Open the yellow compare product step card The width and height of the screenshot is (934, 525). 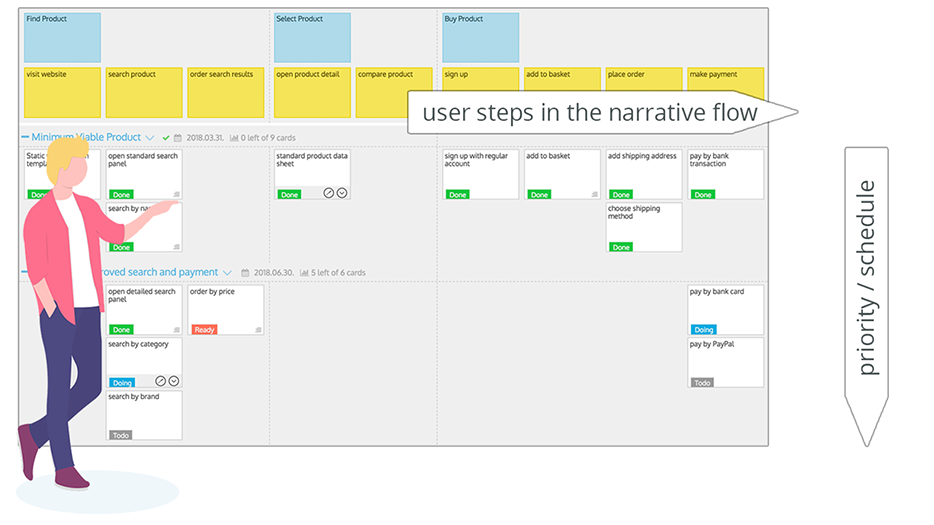[x=394, y=92]
